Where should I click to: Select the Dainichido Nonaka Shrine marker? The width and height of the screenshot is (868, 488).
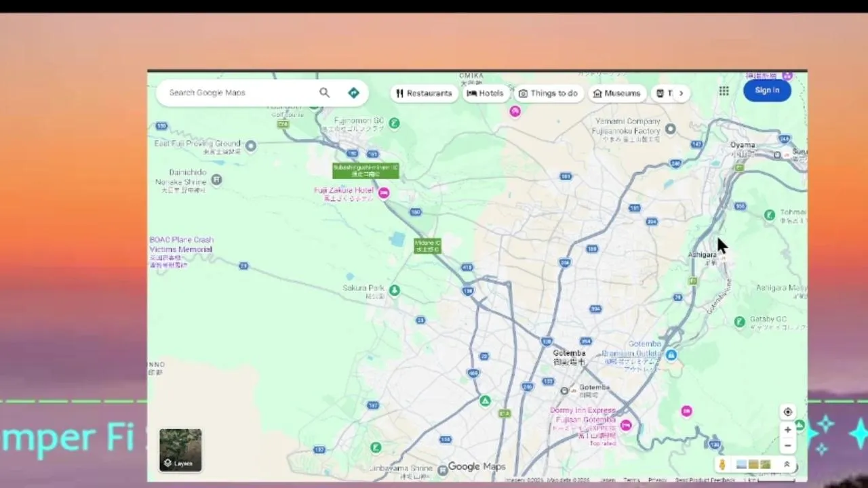pyautogui.click(x=216, y=180)
